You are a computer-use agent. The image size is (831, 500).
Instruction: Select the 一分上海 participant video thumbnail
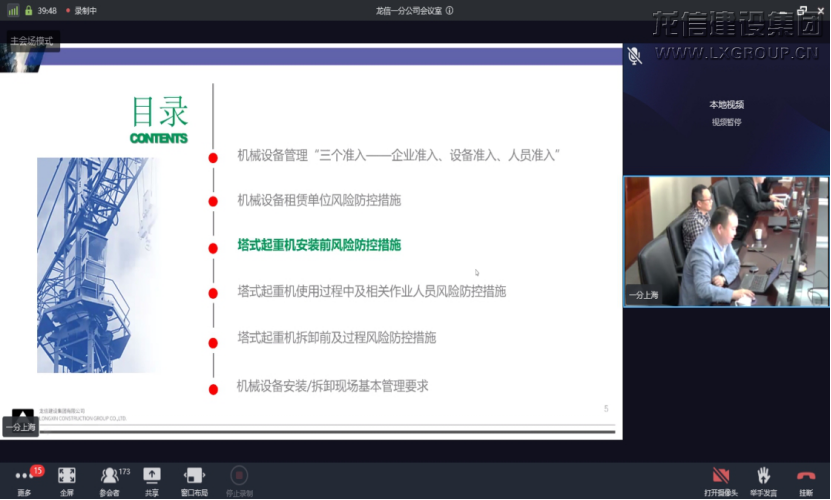pyautogui.click(x=726, y=241)
